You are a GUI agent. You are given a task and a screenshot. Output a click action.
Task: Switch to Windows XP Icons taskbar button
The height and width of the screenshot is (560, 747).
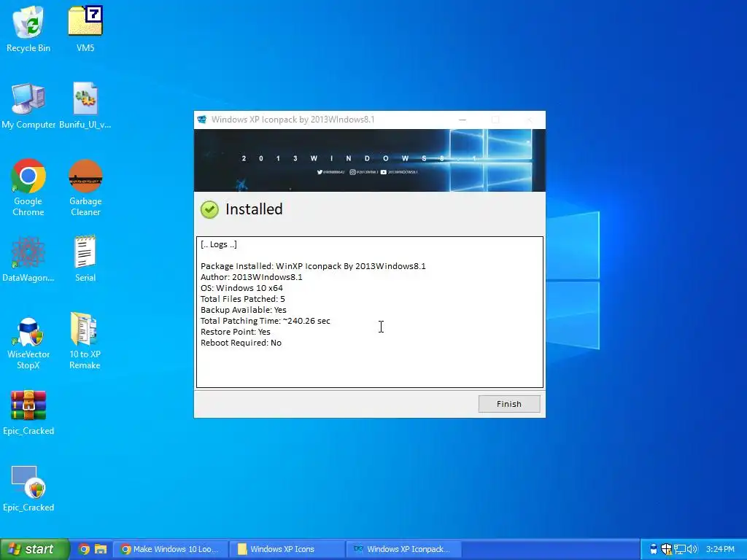pos(287,549)
